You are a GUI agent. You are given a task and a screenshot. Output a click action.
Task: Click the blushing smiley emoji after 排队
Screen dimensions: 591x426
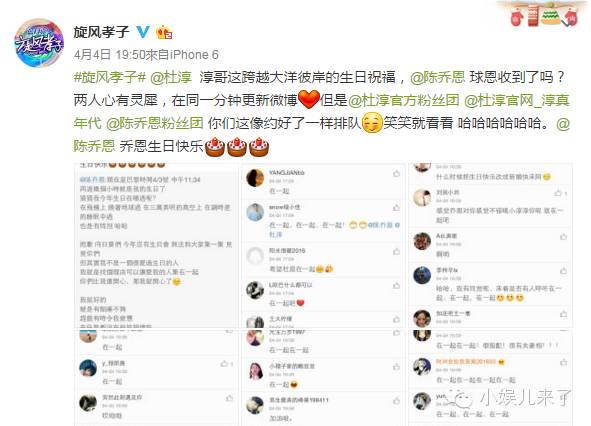(x=372, y=123)
